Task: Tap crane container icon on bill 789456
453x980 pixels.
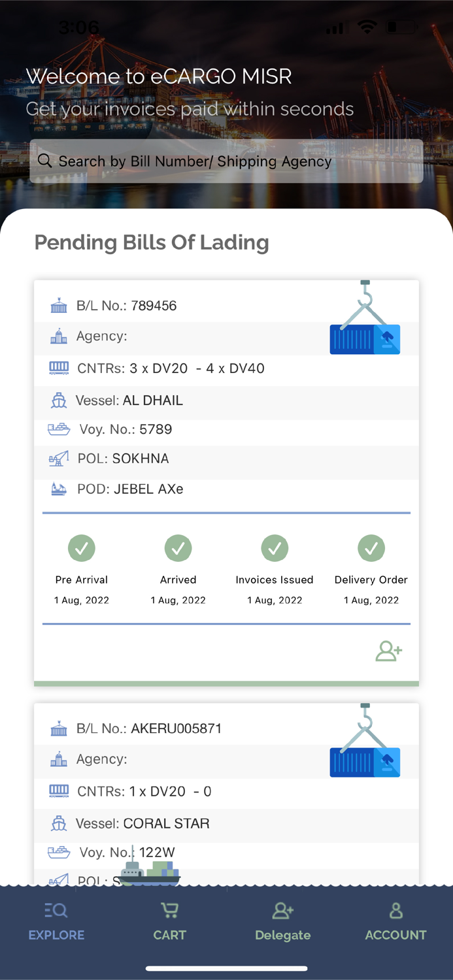Action: point(365,319)
